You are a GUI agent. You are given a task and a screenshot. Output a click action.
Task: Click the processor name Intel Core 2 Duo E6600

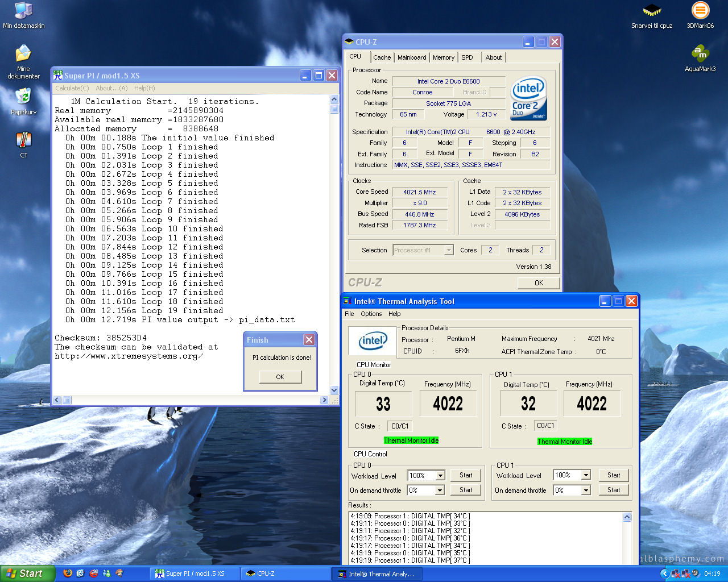(449, 81)
